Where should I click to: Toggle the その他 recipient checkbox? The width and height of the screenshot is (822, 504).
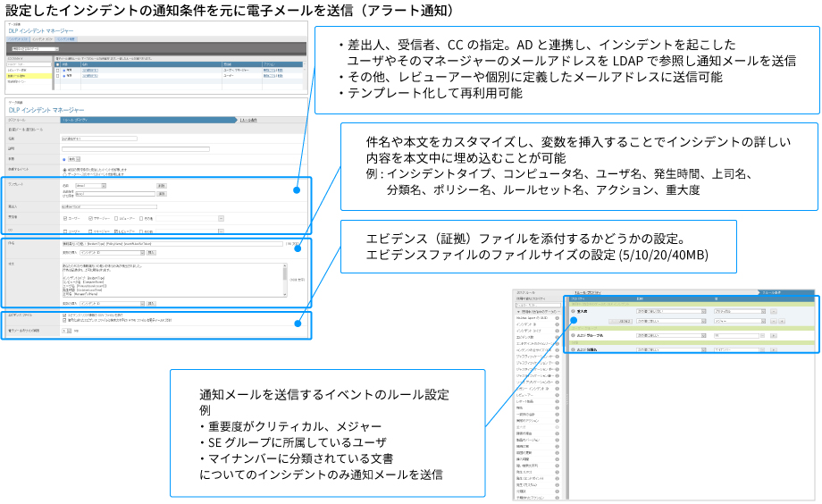(x=141, y=218)
